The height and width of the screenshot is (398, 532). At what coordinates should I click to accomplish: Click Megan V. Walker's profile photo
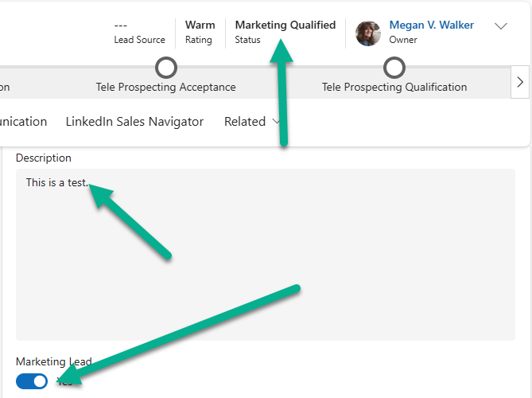[368, 33]
